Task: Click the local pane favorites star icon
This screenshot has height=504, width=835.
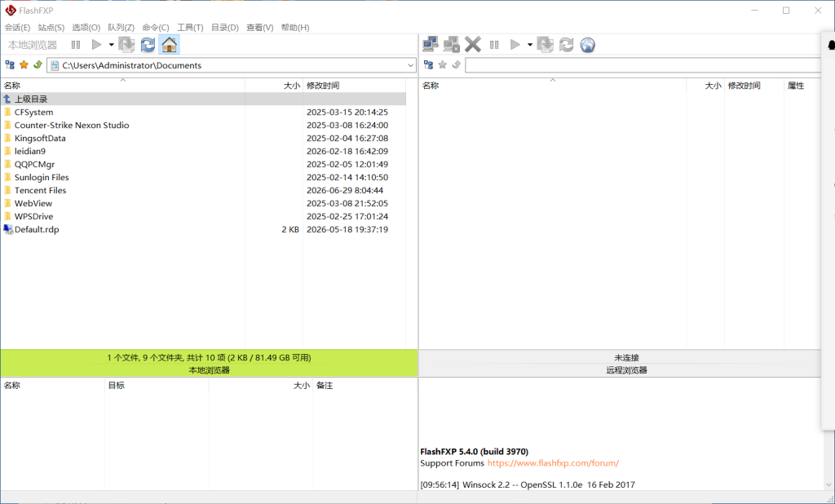Action: (24, 65)
